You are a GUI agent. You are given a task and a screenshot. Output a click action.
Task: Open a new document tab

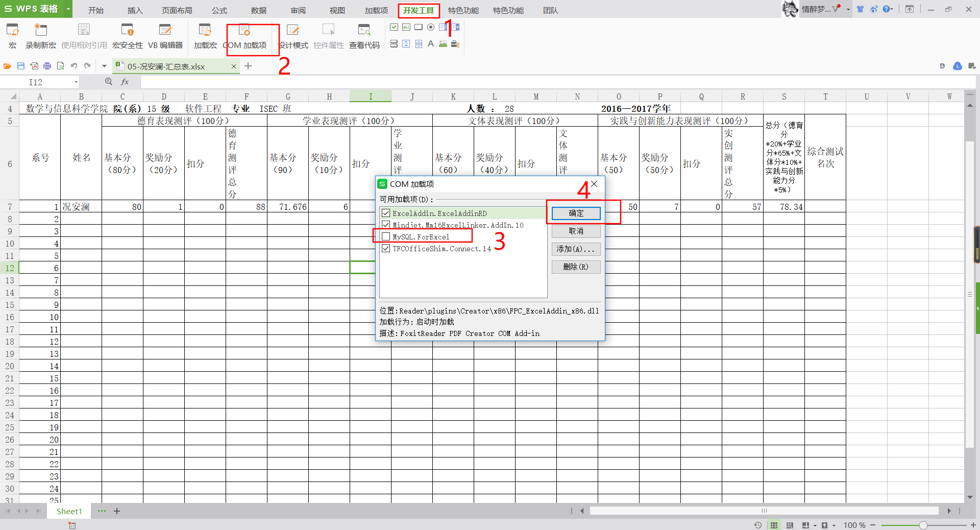pyautogui.click(x=248, y=66)
